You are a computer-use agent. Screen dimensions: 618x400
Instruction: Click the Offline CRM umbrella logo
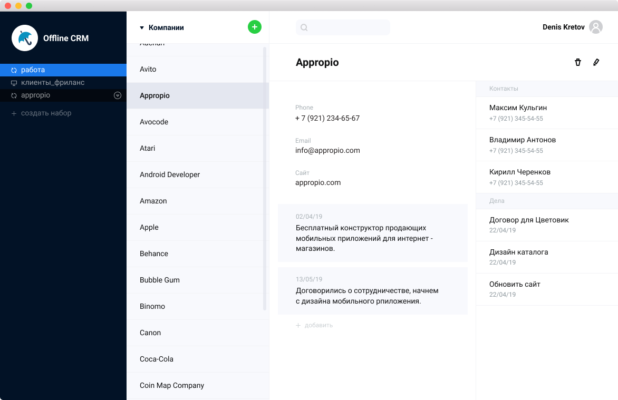23,38
